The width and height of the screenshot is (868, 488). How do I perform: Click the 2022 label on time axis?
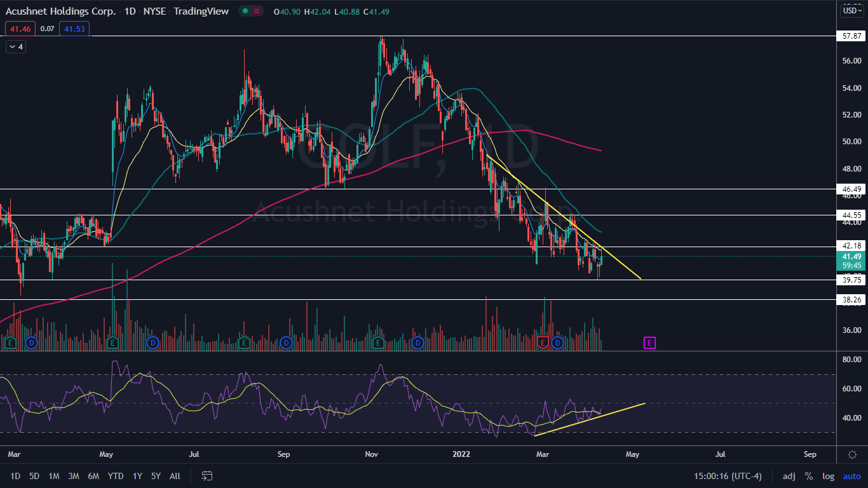[x=462, y=455]
